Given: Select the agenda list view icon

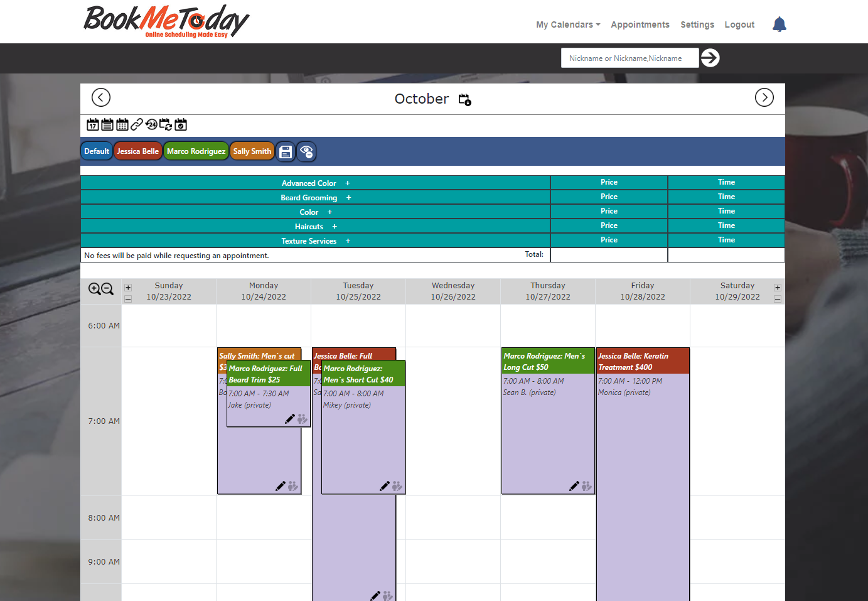Looking at the screenshot, I should (107, 124).
